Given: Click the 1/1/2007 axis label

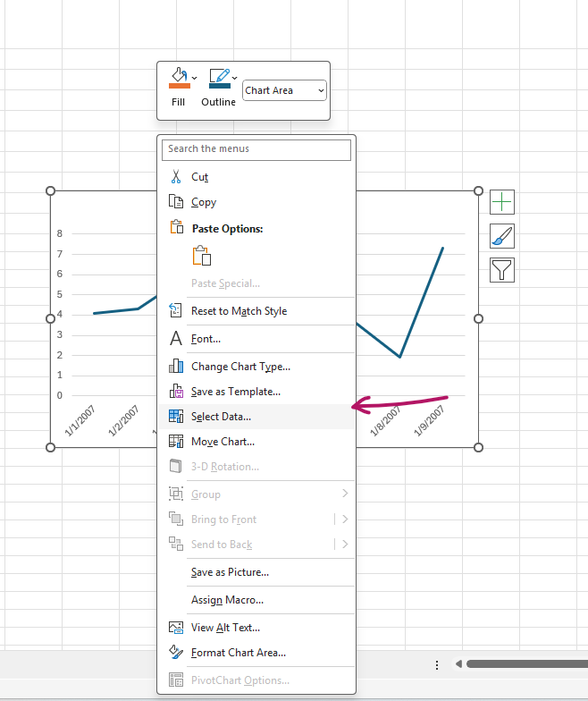Looking at the screenshot, I should 80,420.
